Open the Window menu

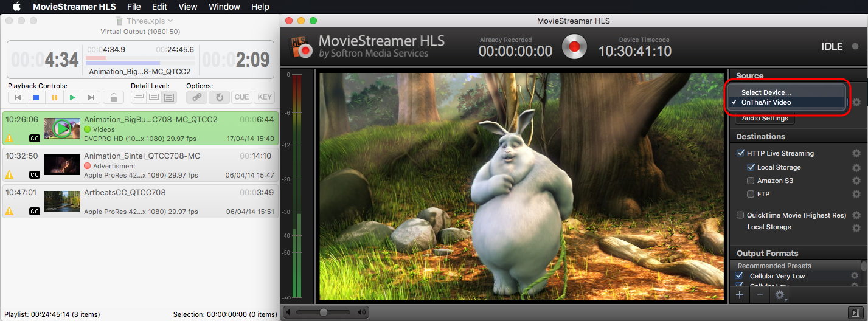[x=224, y=7]
